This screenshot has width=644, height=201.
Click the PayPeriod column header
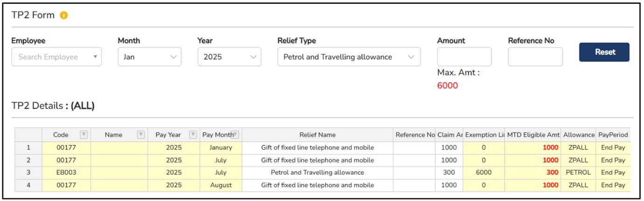coord(613,135)
